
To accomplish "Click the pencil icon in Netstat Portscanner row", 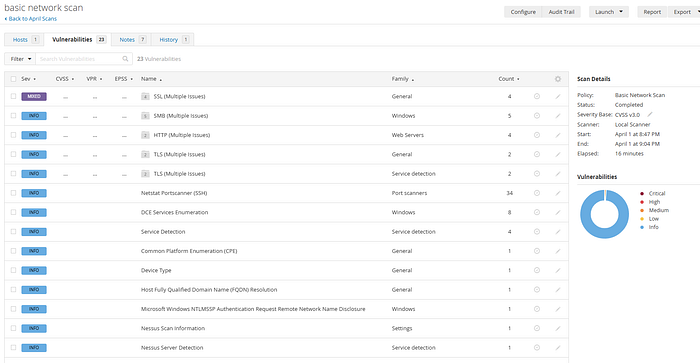I will pyautogui.click(x=558, y=193).
